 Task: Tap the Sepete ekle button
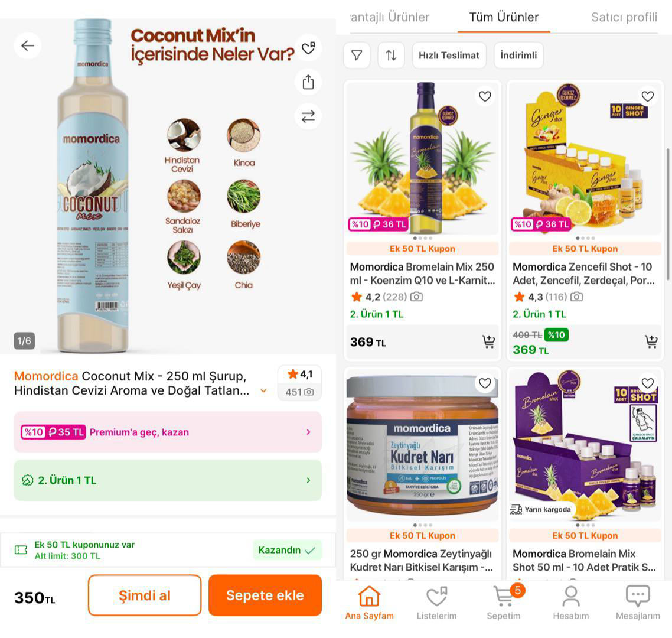(x=265, y=595)
